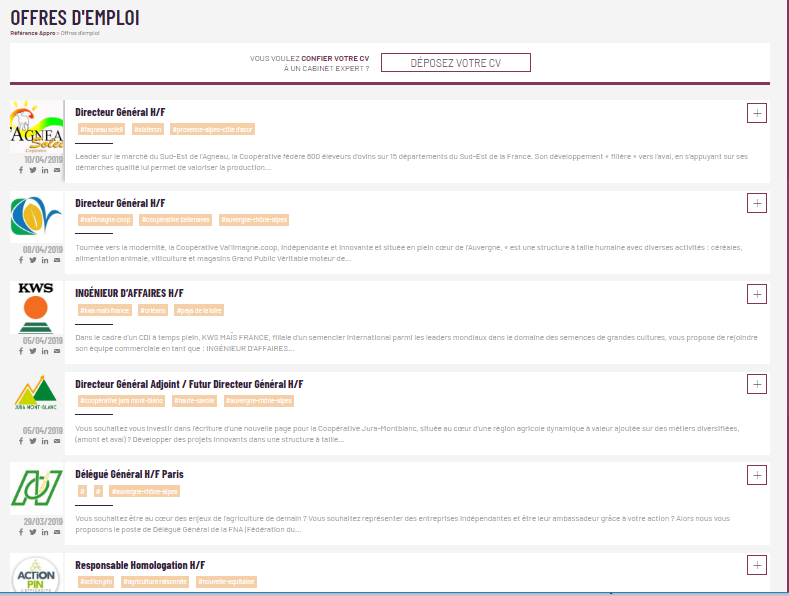Filter by #provence-alpes-côte d'azur tag
The image size is (789, 596).
(212, 129)
